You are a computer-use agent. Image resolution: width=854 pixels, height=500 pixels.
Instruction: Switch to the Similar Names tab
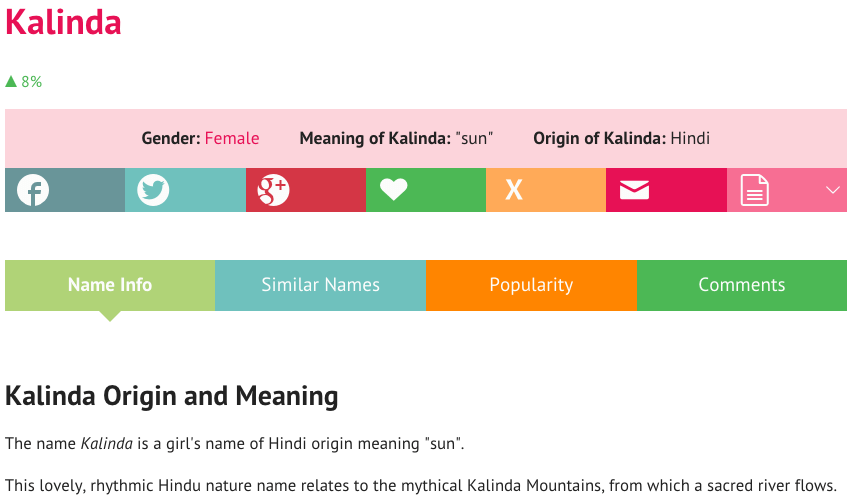point(320,285)
